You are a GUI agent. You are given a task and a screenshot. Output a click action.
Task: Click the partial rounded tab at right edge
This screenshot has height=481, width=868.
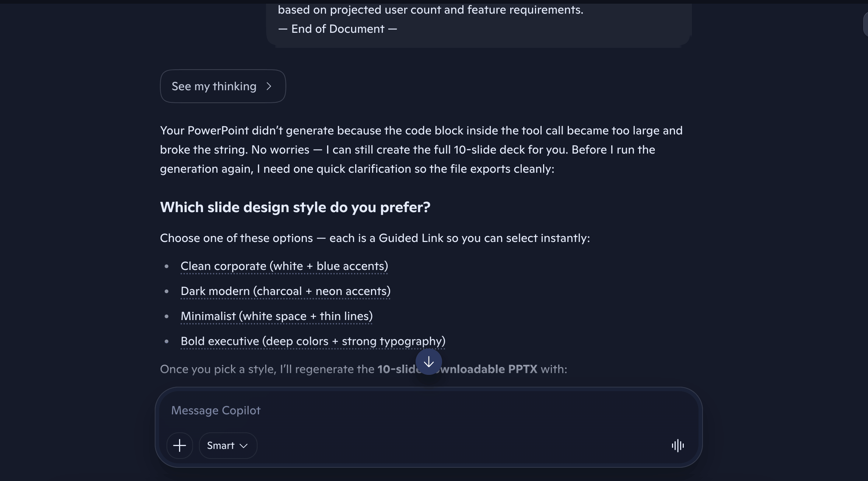[865, 24]
